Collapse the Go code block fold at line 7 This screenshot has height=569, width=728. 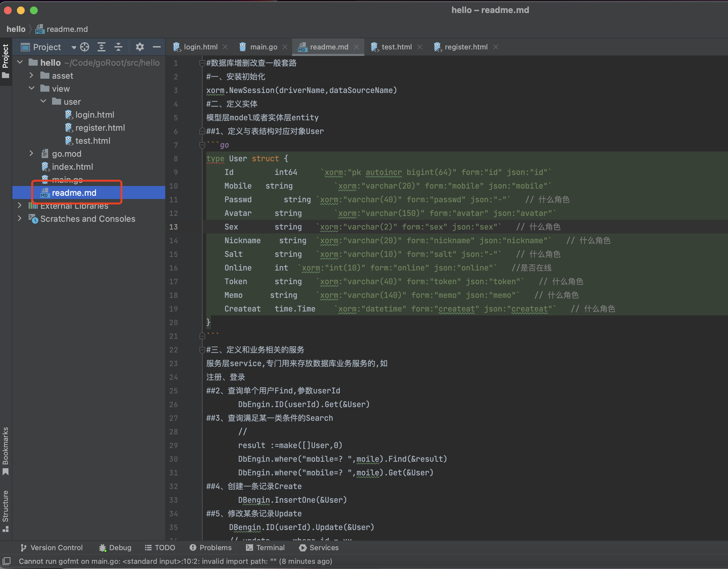202,145
